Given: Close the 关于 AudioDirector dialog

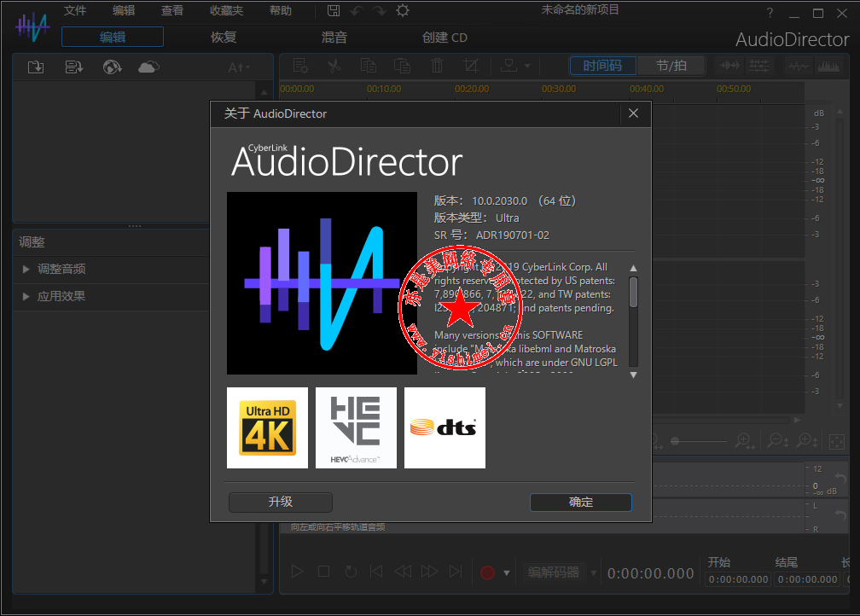Looking at the screenshot, I should 633,113.
